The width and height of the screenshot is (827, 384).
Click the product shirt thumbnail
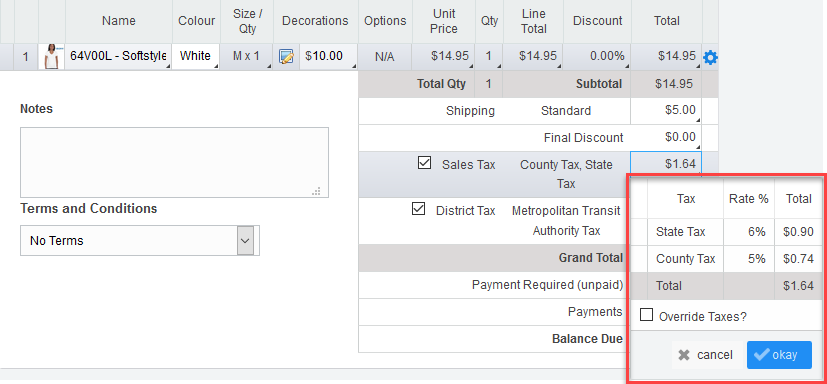coord(52,56)
